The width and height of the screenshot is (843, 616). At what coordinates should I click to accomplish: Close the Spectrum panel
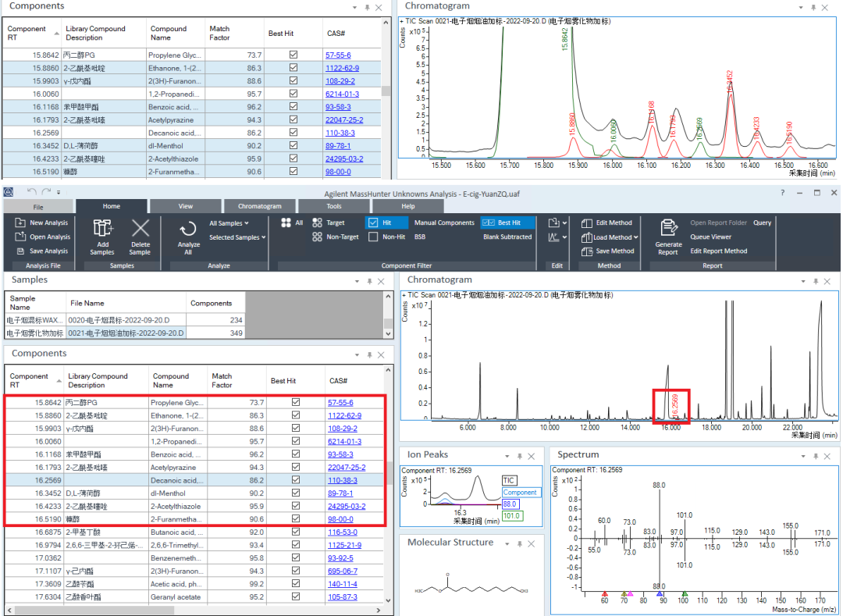point(827,456)
